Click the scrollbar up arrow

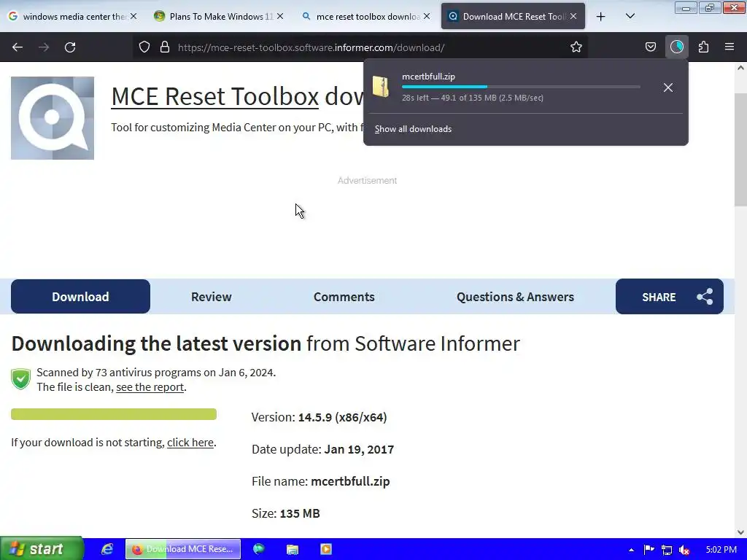pos(740,68)
